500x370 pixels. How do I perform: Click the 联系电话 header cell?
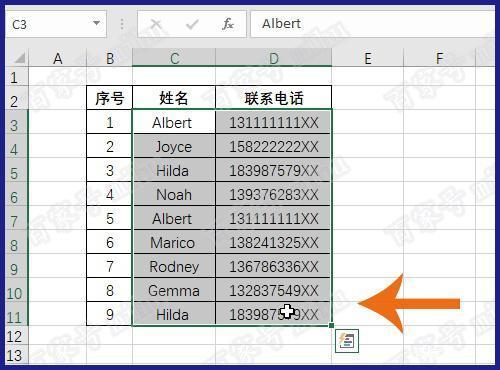point(274,98)
